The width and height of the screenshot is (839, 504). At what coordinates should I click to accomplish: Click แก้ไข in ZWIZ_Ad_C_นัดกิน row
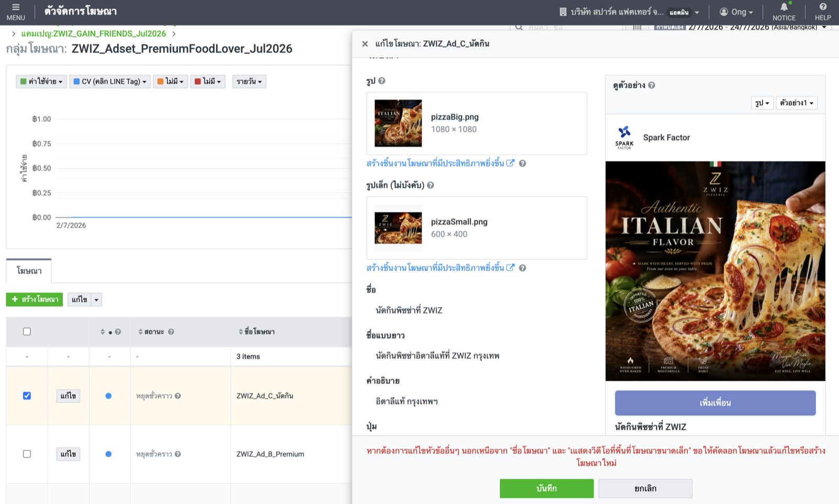(68, 396)
